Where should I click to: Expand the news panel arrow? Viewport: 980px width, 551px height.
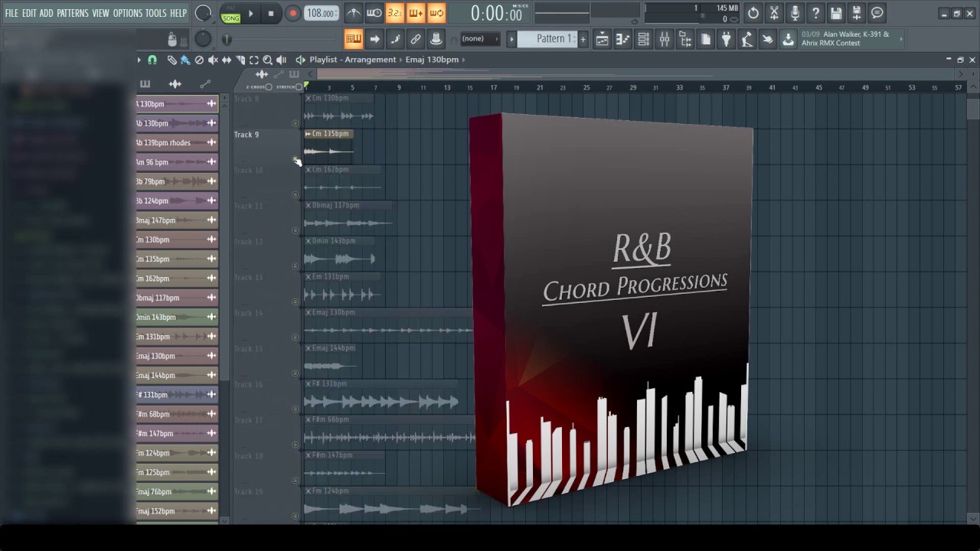(x=901, y=39)
